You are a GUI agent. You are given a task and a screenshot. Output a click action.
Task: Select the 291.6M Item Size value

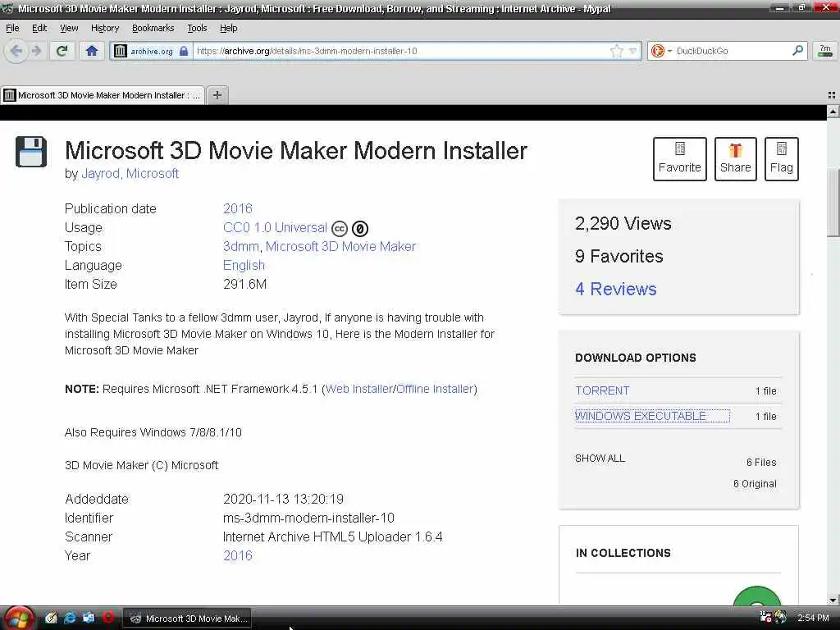pos(244,284)
